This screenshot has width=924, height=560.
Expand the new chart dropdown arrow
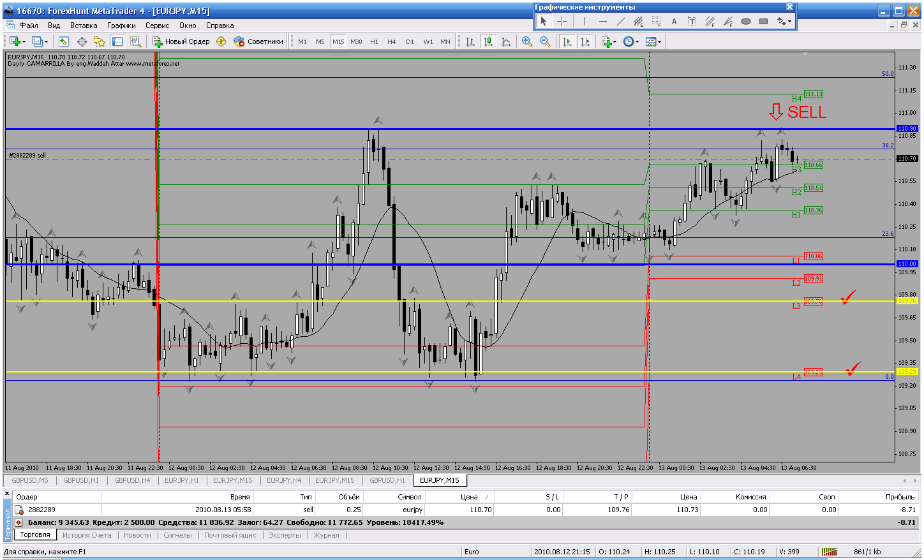pyautogui.click(x=24, y=42)
